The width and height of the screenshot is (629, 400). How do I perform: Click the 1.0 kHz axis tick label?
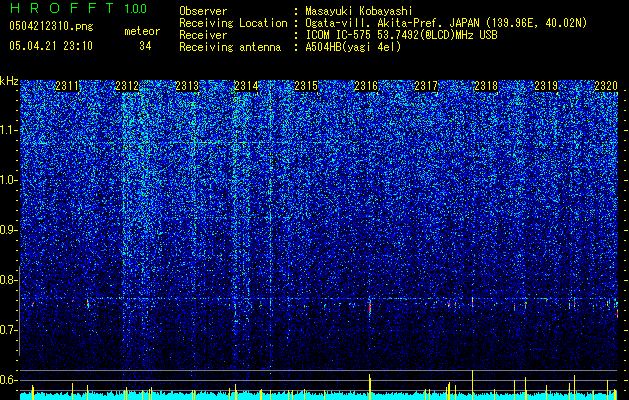click(x=9, y=181)
